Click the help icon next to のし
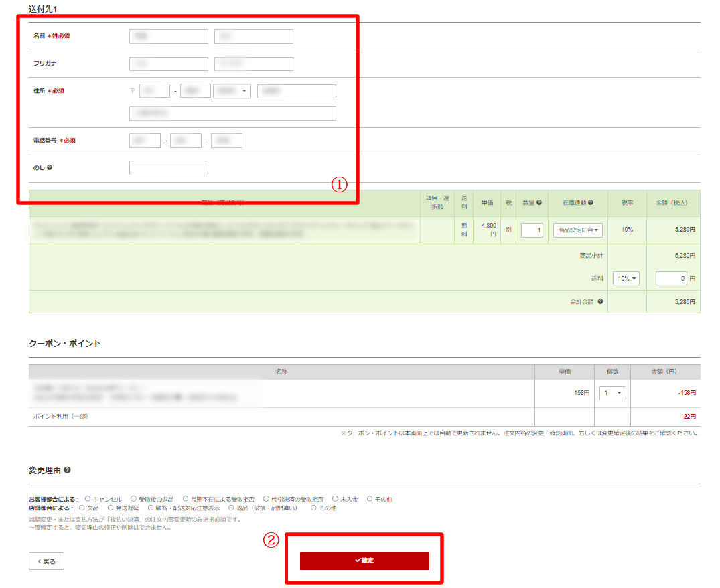 coord(50,167)
